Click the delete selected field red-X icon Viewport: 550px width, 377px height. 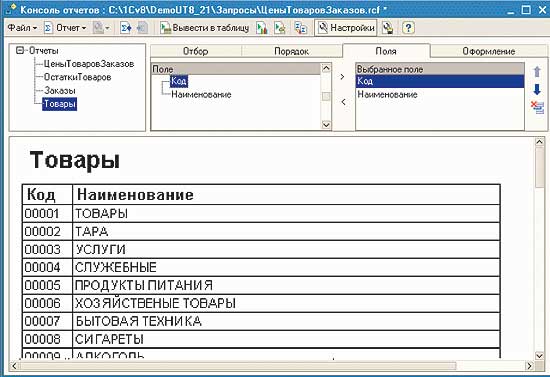537,107
